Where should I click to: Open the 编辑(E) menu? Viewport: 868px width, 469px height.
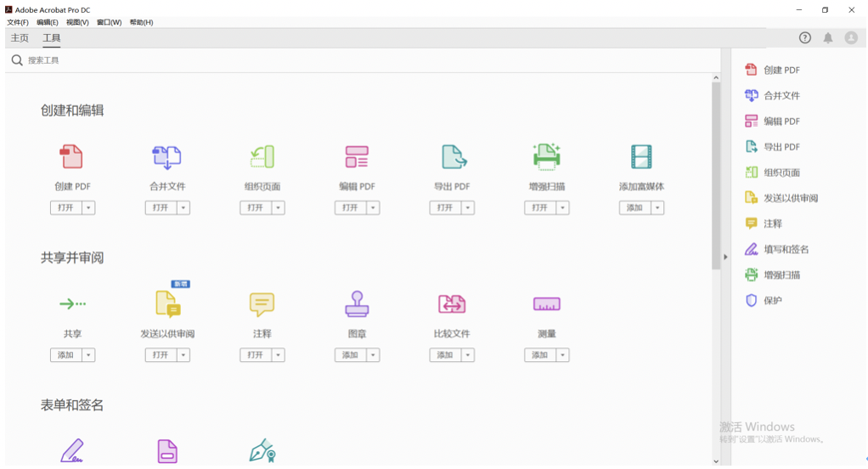pyautogui.click(x=48, y=22)
